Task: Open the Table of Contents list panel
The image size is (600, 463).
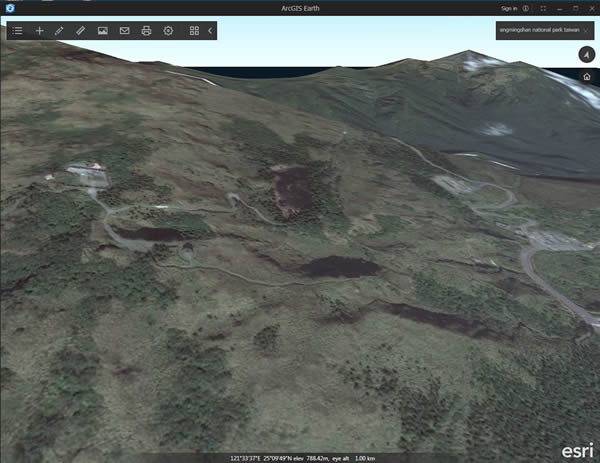Action: (x=17, y=31)
